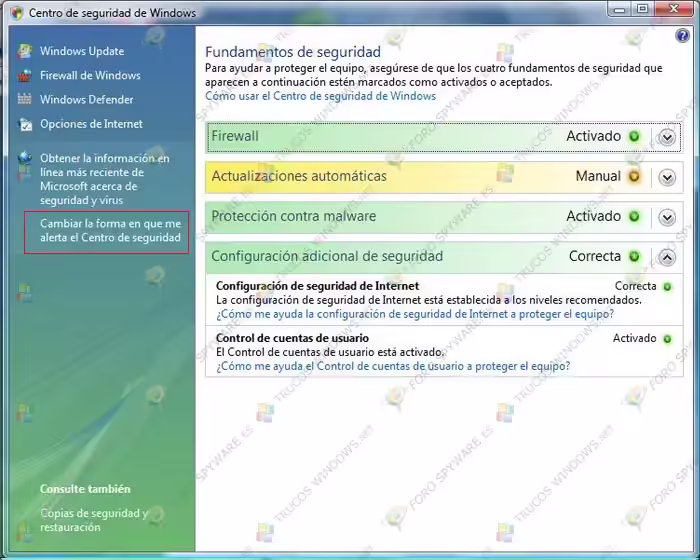Click the green light next to Correcta header
700x560 pixels.
634,257
